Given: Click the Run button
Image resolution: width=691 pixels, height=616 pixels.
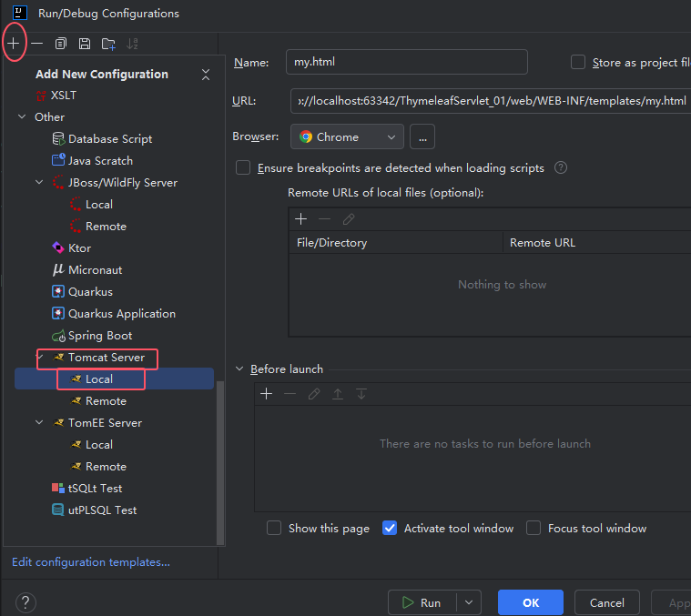Looking at the screenshot, I should 422,602.
